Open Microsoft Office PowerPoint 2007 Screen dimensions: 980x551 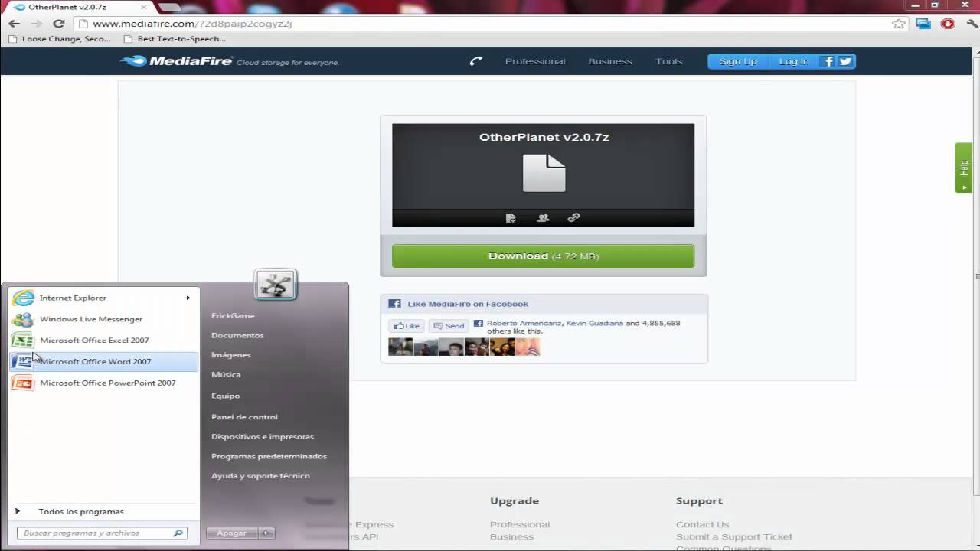tap(103, 383)
